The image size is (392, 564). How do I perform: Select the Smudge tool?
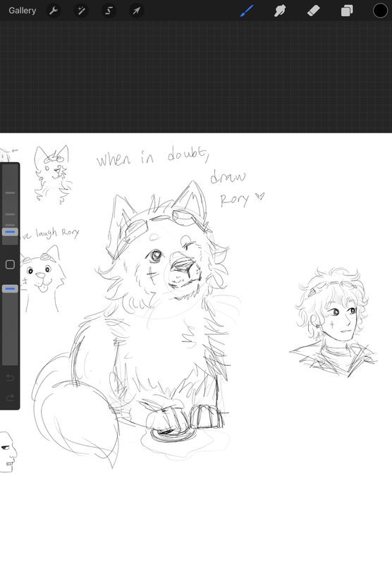pos(280,11)
